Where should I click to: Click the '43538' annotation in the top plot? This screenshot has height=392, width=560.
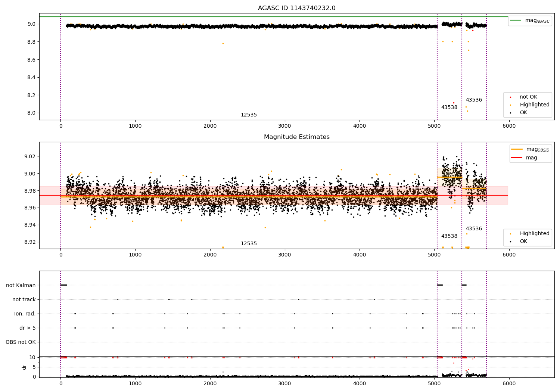coord(449,108)
